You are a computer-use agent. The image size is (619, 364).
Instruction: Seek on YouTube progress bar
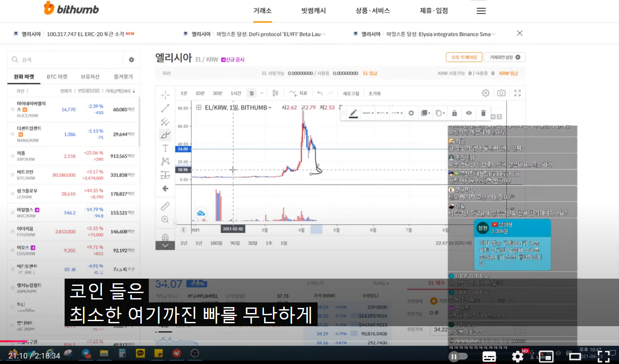coord(309,341)
